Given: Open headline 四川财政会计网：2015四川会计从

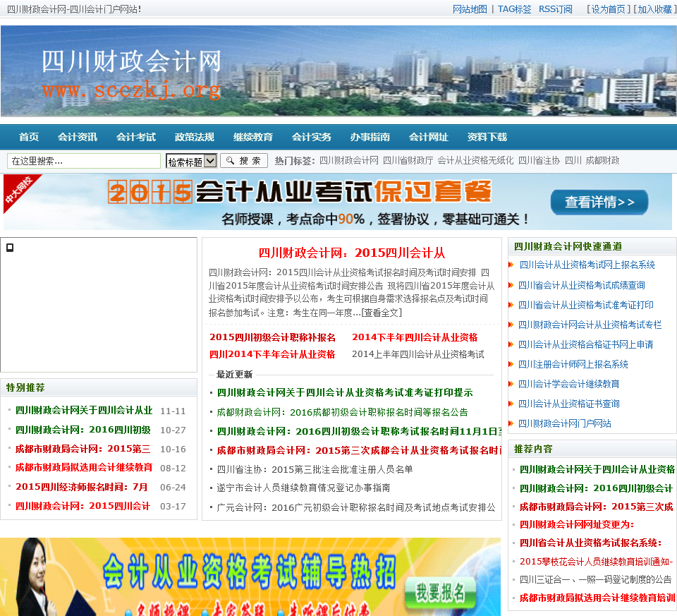Looking at the screenshot, I should 351,253.
